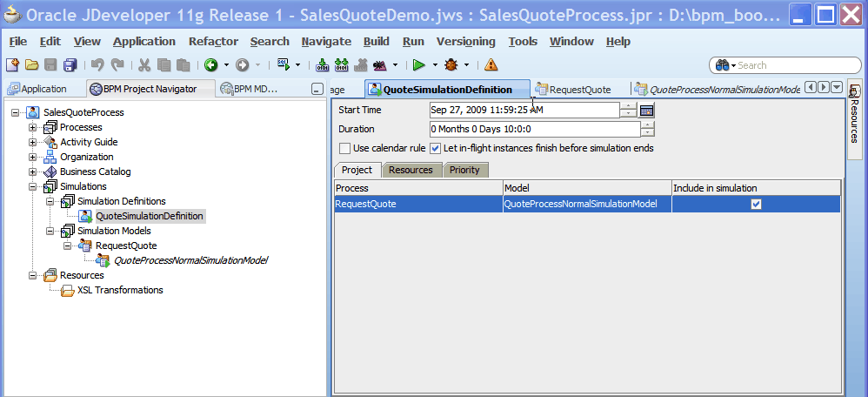The height and width of the screenshot is (397, 868).
Task: Collapse the Simulation Models node
Action: point(50,231)
